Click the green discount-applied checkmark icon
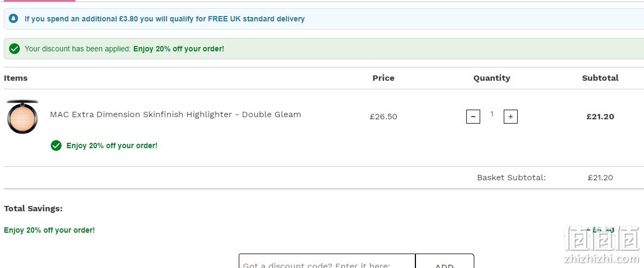 (14, 49)
